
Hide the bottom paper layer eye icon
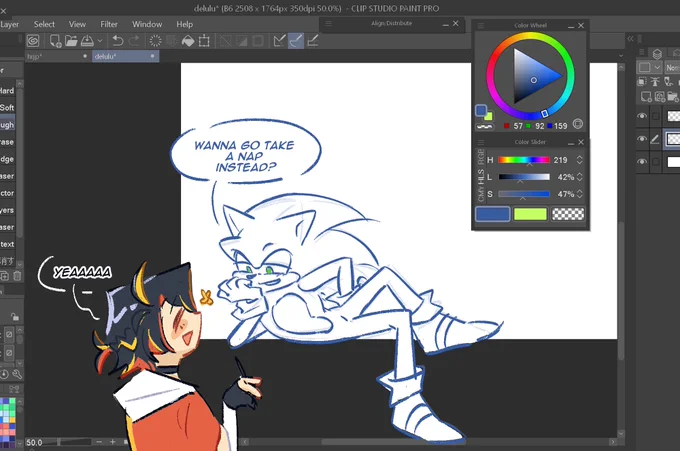pos(642,161)
